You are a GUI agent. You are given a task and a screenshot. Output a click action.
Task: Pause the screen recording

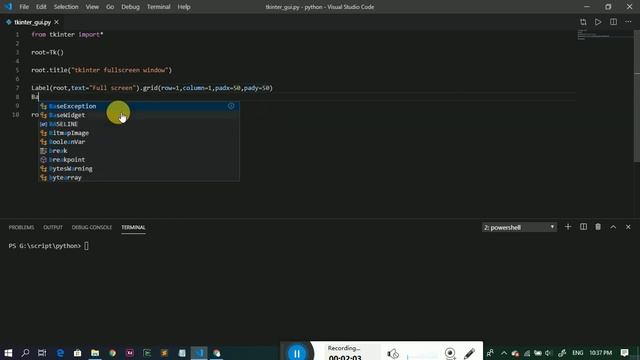tap(297, 353)
